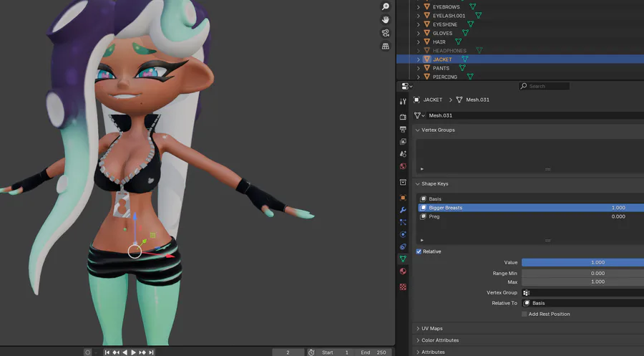This screenshot has width=644, height=356.
Task: Expand the Attributes panel
Action: pos(418,352)
